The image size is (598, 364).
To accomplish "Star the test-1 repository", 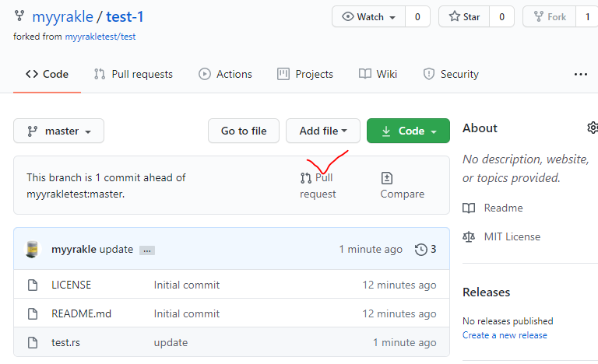I will (x=464, y=16).
